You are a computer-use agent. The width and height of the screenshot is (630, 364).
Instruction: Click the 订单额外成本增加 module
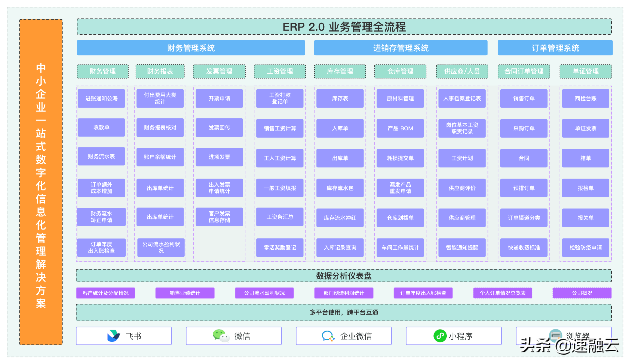click(101, 188)
